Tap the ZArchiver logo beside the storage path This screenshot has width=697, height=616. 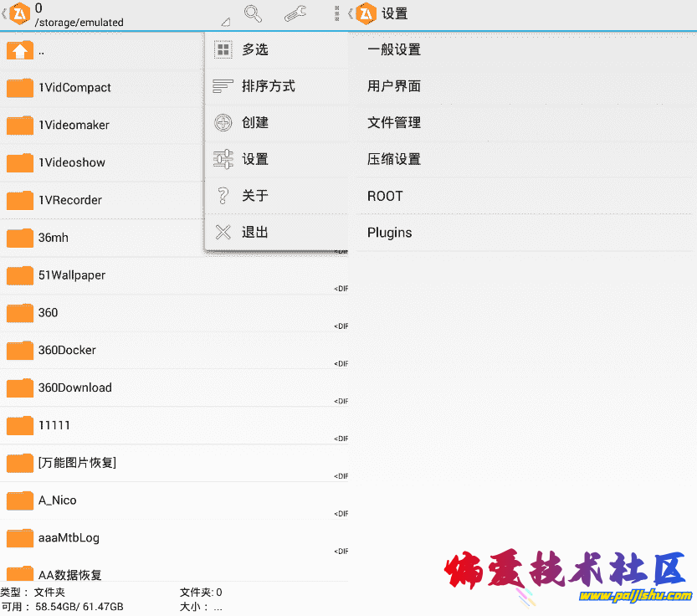click(18, 14)
